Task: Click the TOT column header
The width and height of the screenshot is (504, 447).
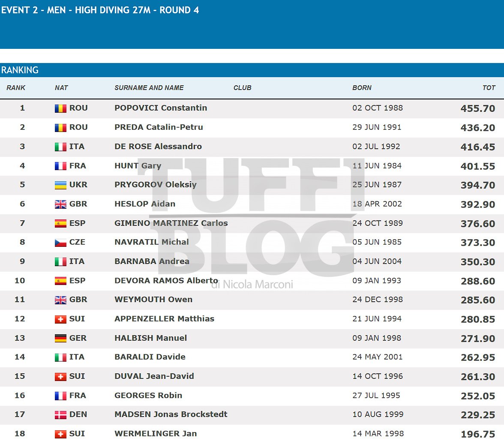Action: [x=489, y=88]
